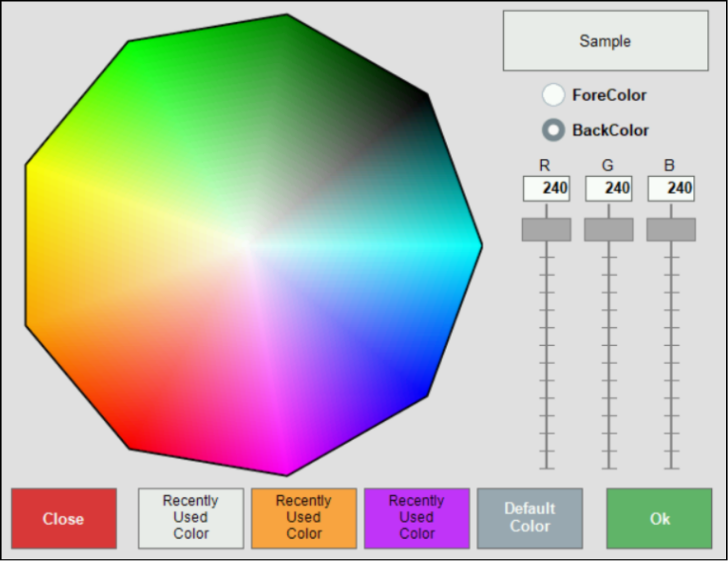Click the R channel slider handle

pyautogui.click(x=546, y=229)
